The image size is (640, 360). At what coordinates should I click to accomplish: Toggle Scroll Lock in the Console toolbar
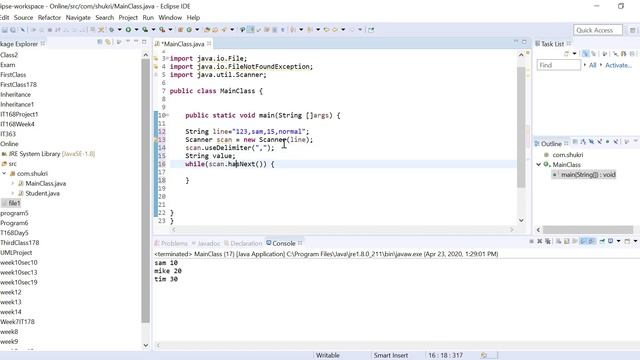[567, 241]
